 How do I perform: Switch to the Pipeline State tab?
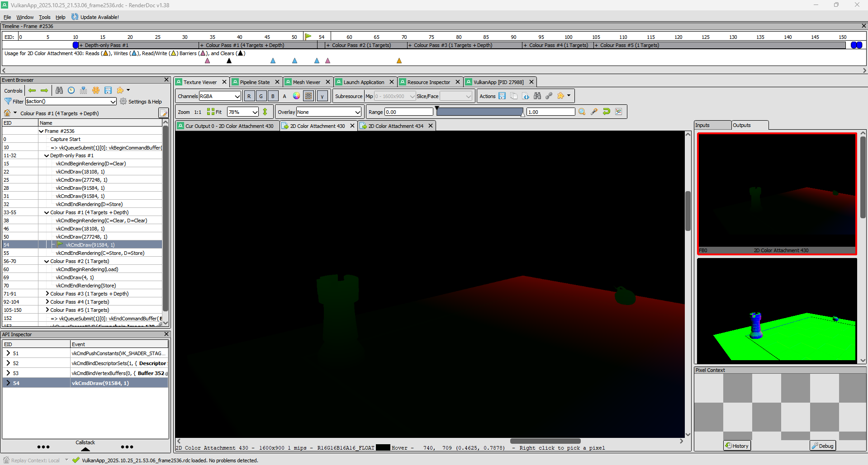[x=255, y=82]
